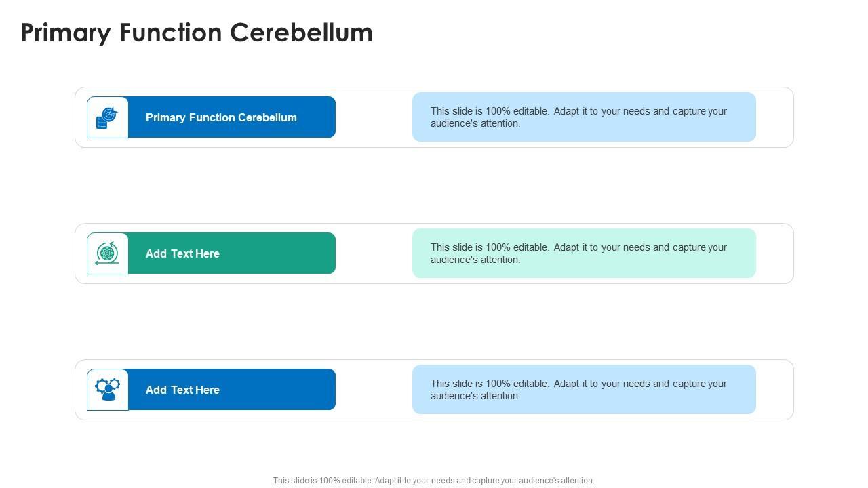Click the gear with circular arrow icon
This screenshot has height=488, width=868.
[x=107, y=253]
